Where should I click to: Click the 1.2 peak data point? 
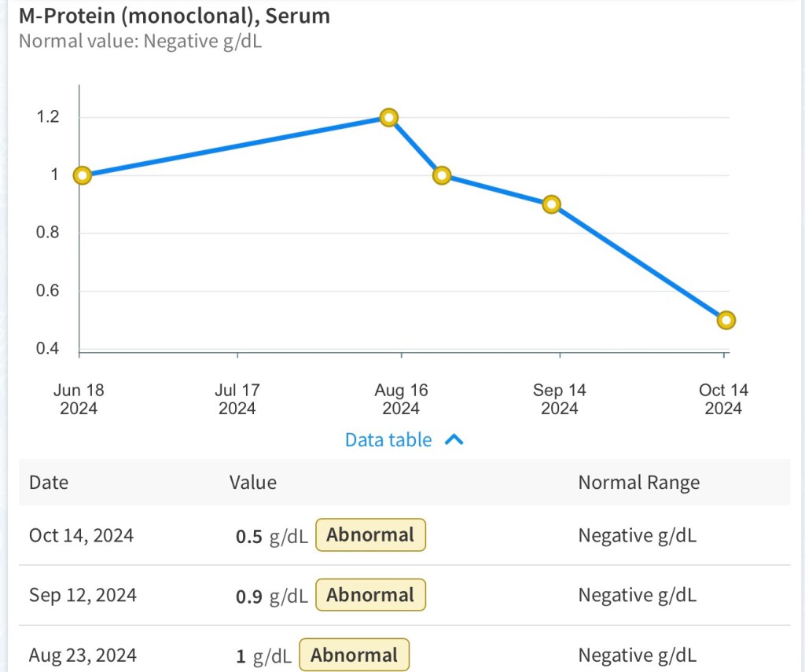click(388, 118)
